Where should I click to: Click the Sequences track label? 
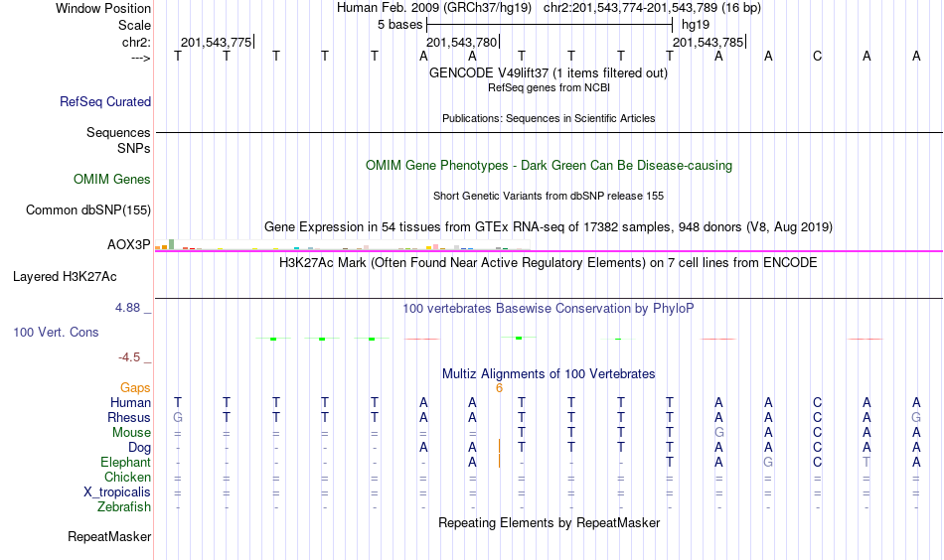click(118, 132)
